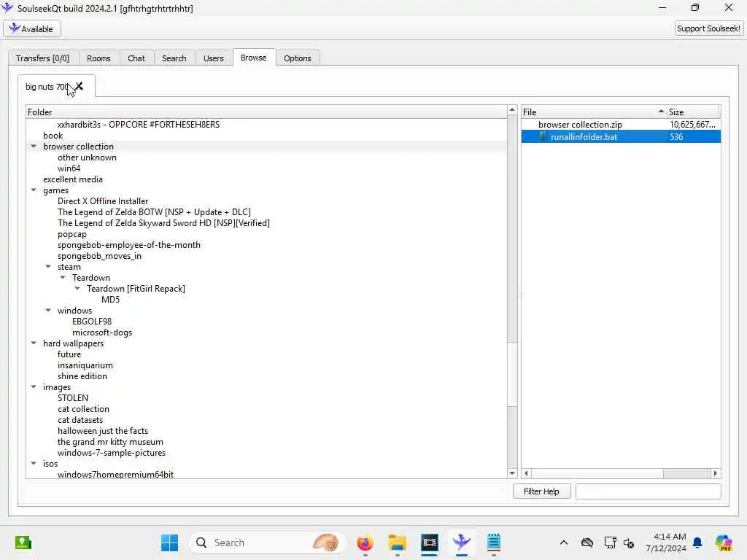Screen dimensions: 747x560
Task: Collapse the steam folder arrow
Action: [x=48, y=267]
